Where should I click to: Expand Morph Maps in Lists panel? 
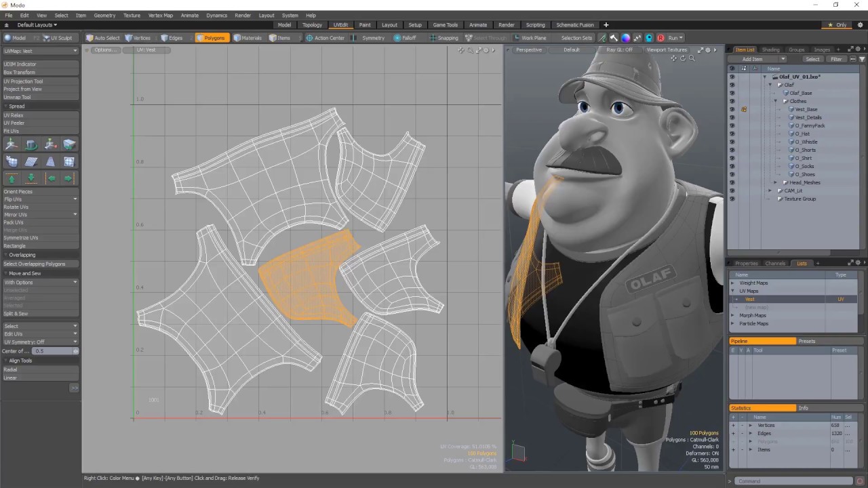coord(732,315)
